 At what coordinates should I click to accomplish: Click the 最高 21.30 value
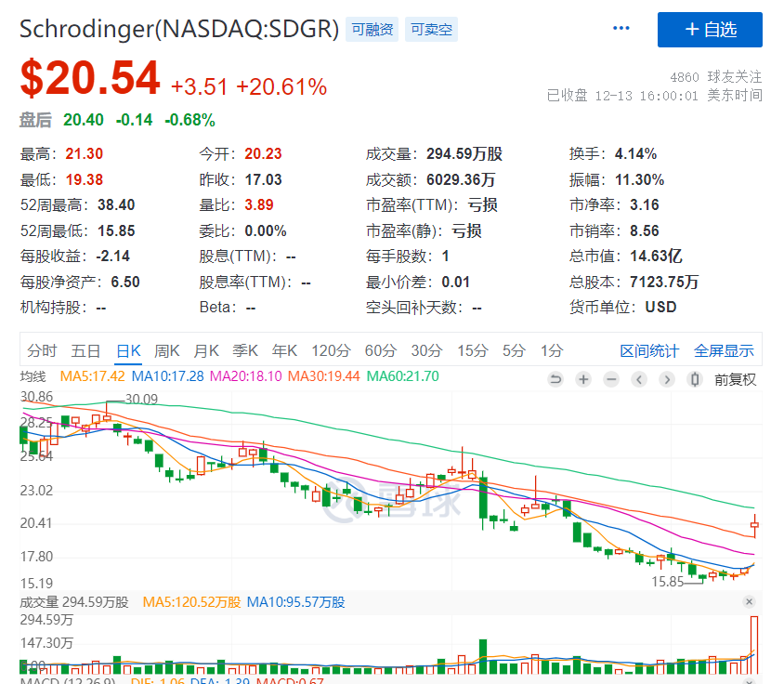(84, 153)
